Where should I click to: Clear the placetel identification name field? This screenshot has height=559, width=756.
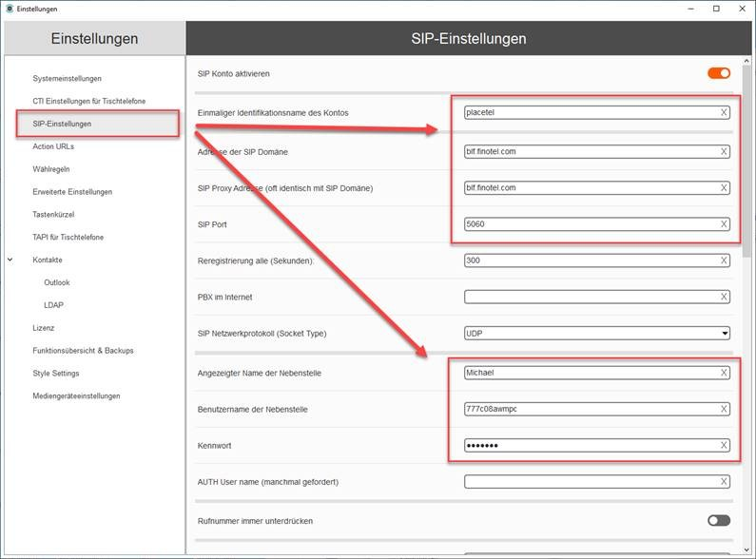coord(724,112)
